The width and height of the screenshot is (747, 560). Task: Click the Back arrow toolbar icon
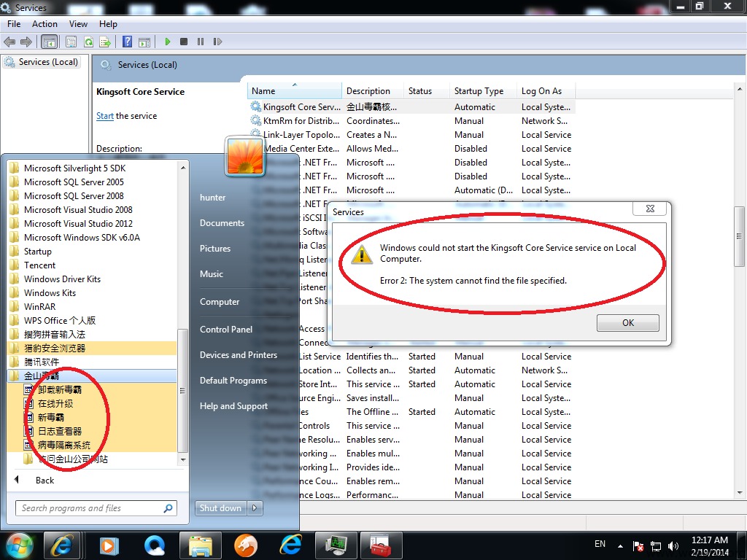[x=9, y=42]
